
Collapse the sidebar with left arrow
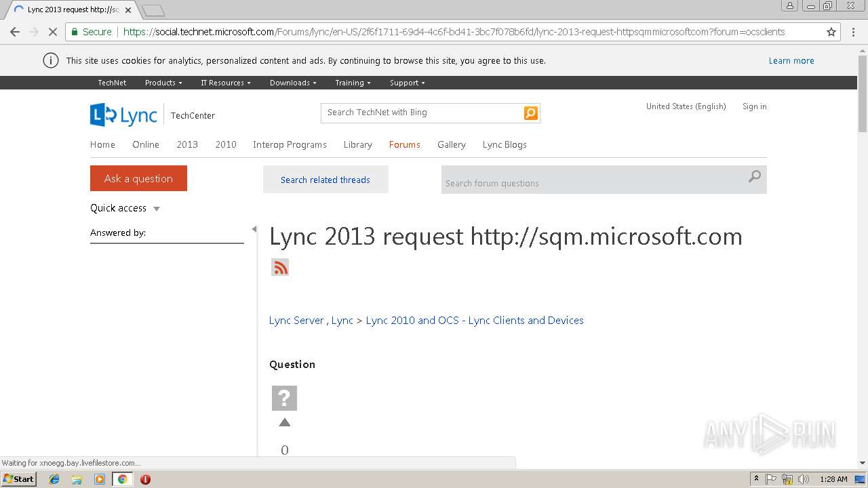pos(254,229)
